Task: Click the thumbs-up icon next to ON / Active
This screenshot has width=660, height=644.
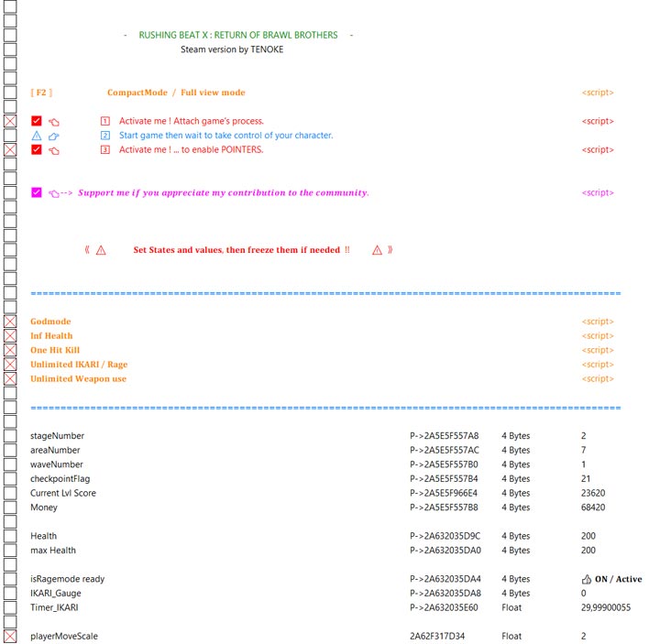Action: coord(587,579)
